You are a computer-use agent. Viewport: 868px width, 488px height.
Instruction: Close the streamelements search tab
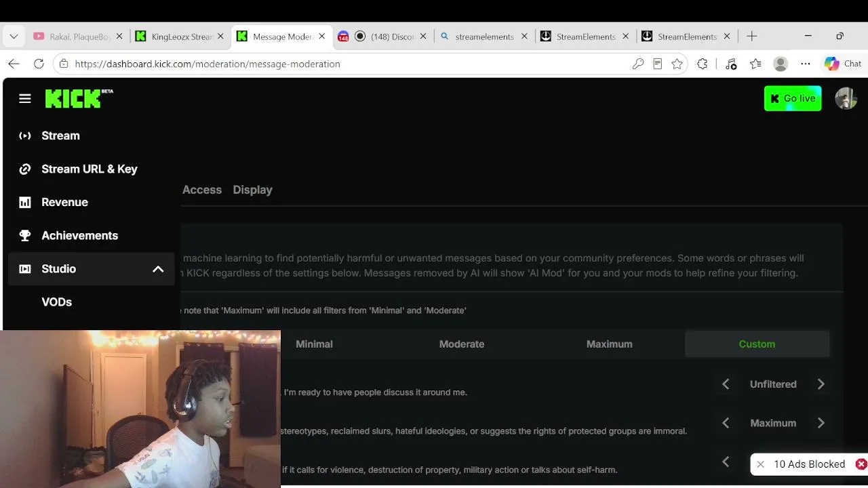click(x=524, y=37)
